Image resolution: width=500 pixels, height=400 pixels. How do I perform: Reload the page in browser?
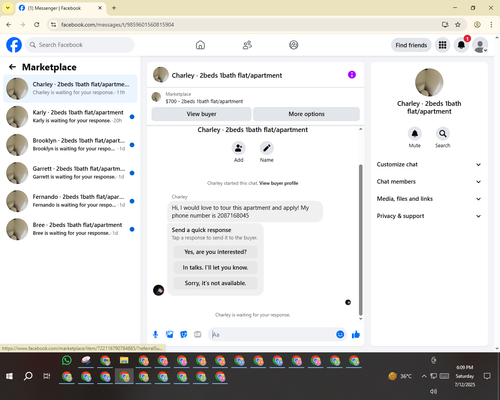tap(37, 25)
